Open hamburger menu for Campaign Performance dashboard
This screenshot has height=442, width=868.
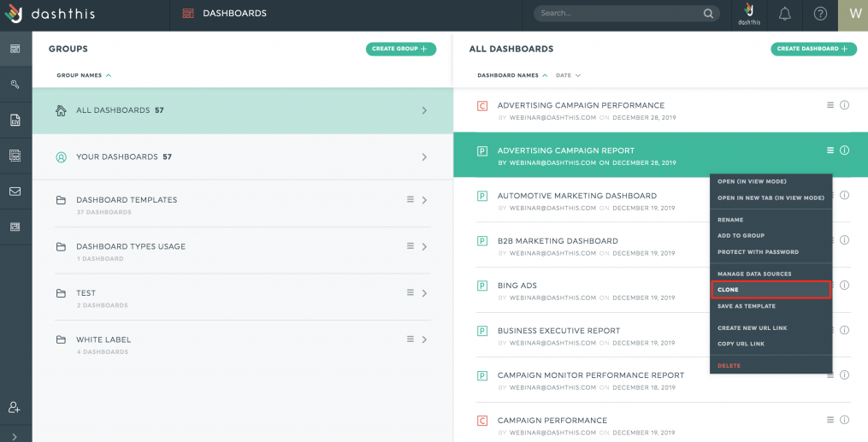[830, 421]
